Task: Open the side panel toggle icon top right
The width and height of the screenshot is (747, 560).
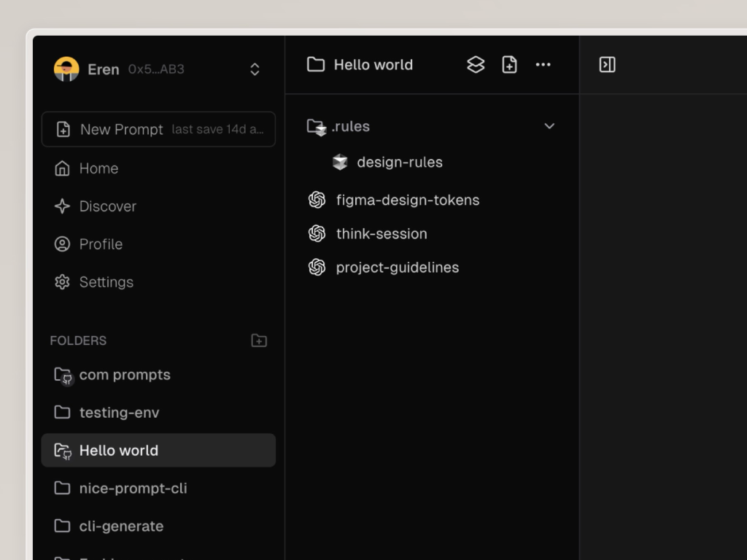Action: click(608, 64)
